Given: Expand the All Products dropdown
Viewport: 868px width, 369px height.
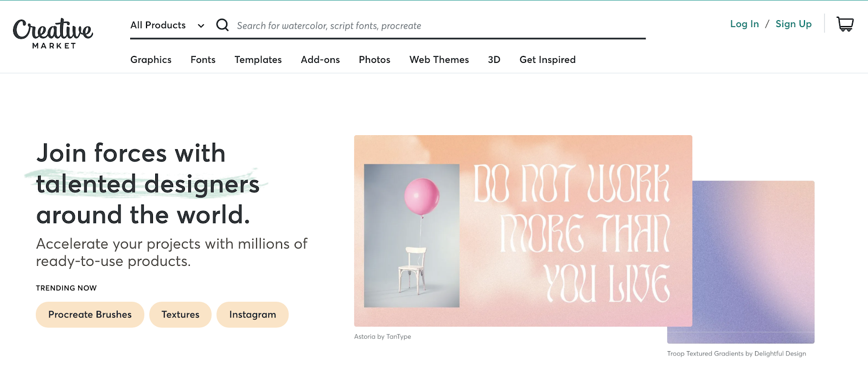Looking at the screenshot, I should [x=167, y=26].
